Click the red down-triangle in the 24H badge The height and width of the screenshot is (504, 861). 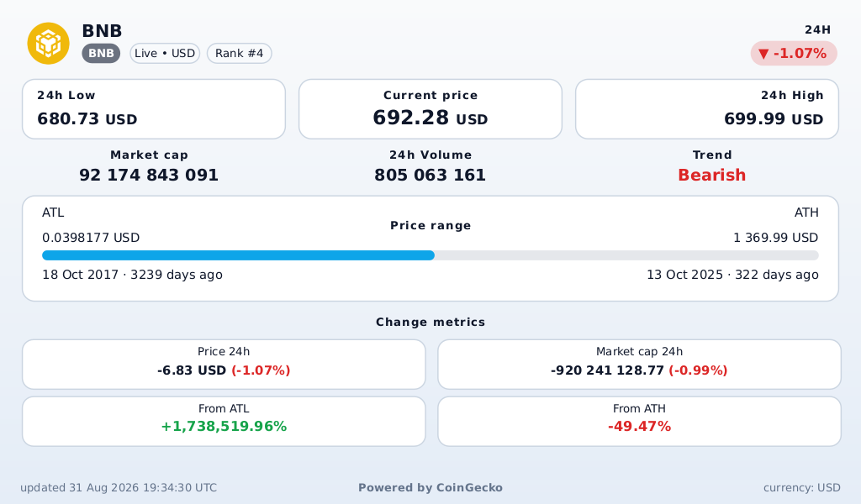763,54
